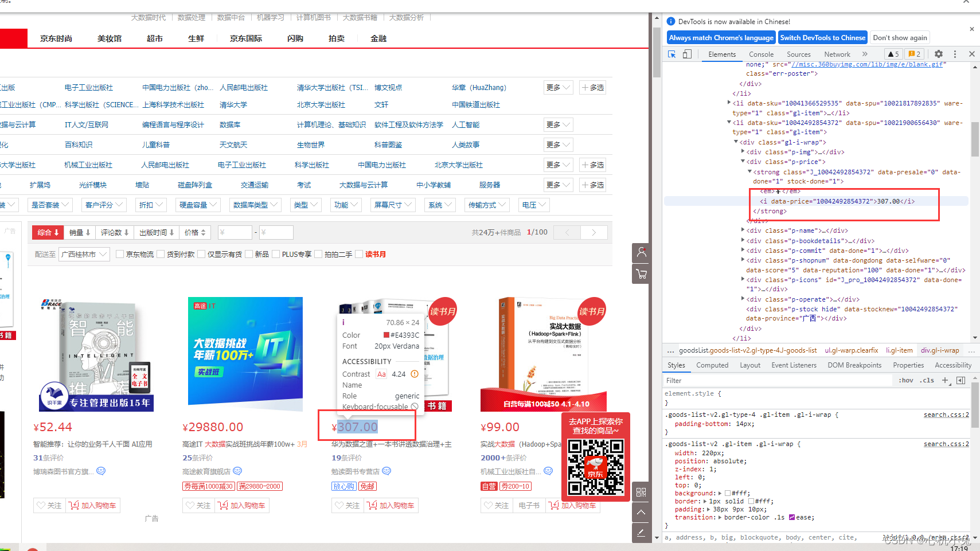980x551 pixels.
Task: Click the feedback edit sidebar icon
Action: [x=641, y=533]
